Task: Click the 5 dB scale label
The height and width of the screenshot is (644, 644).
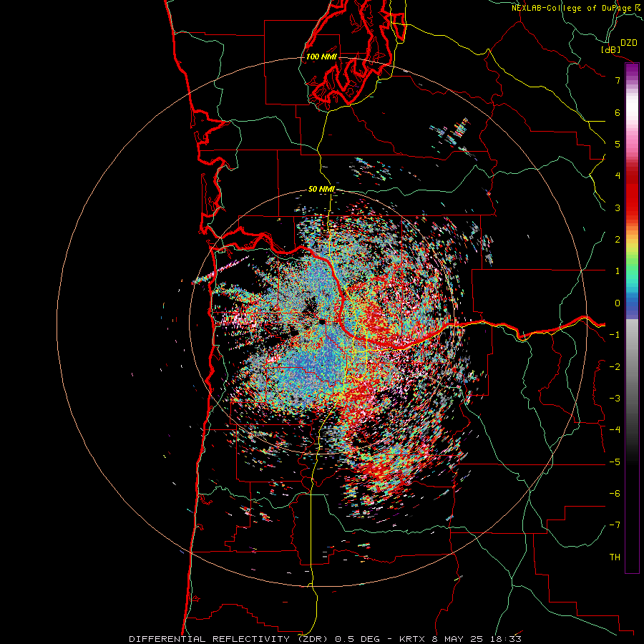Action: point(618,144)
